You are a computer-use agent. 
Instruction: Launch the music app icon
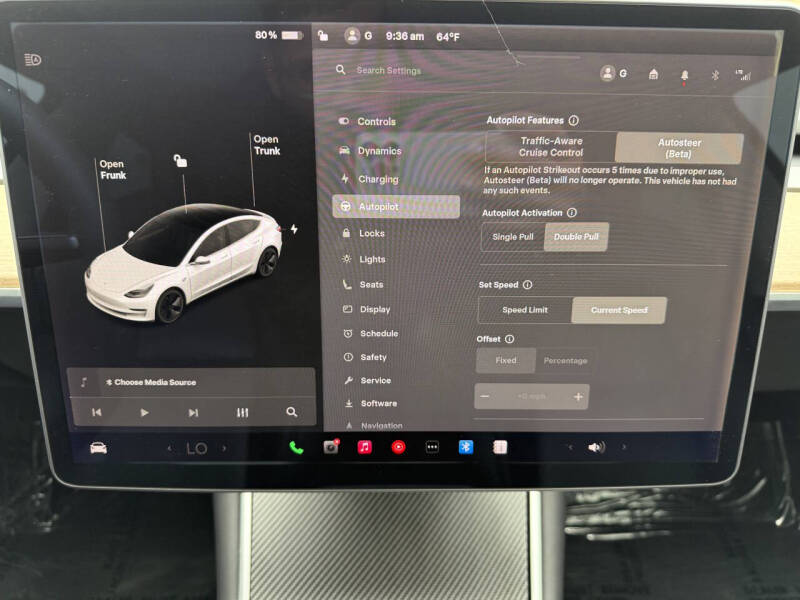click(x=364, y=447)
